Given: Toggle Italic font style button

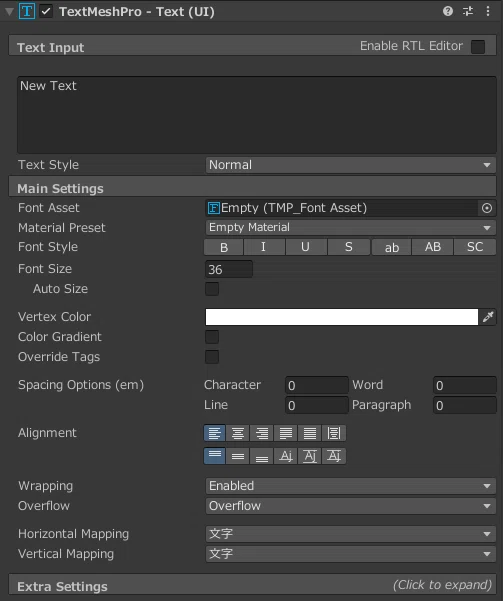Looking at the screenshot, I should (264, 247).
